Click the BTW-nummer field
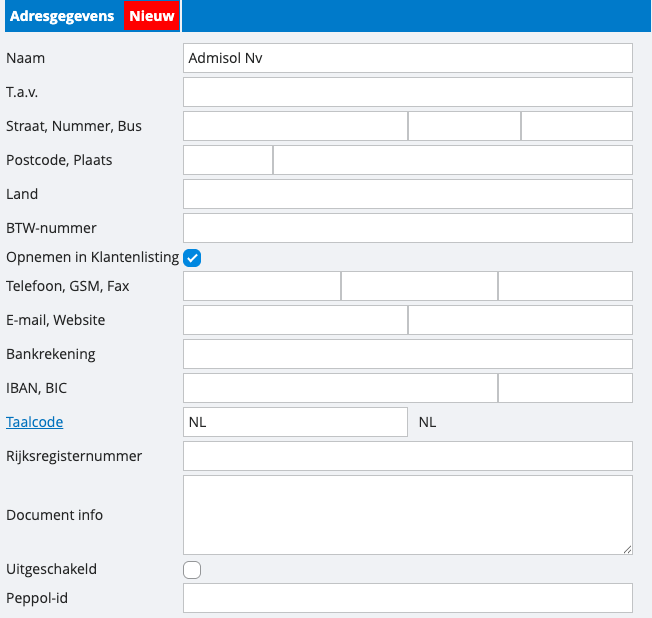652x618 pixels. click(408, 228)
